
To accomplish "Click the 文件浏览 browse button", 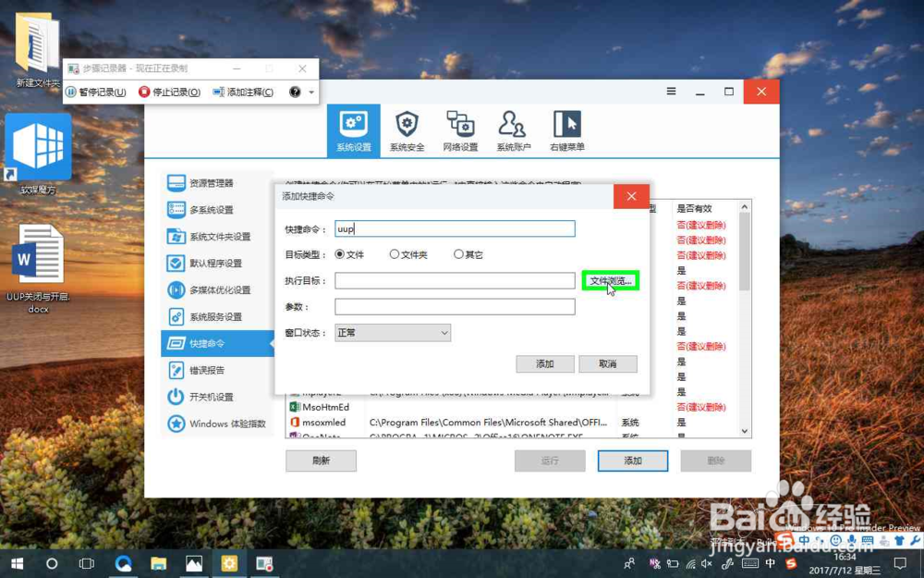I will (611, 280).
